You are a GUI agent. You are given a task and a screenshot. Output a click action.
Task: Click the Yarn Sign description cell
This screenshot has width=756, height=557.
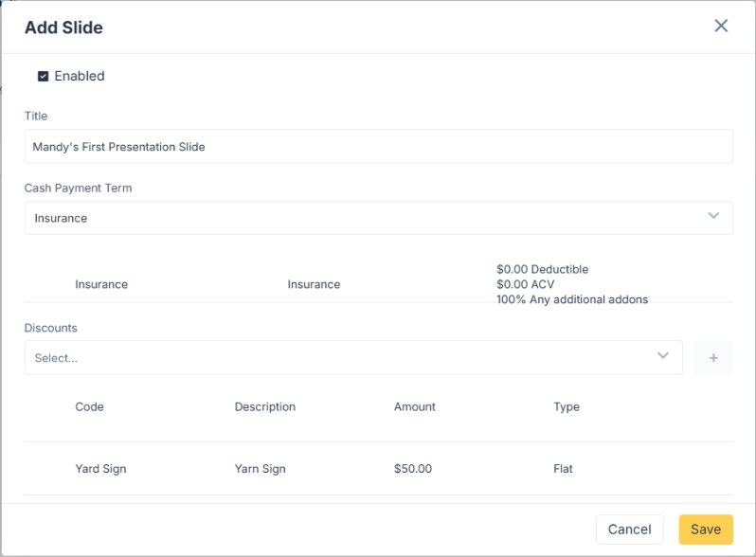coord(260,469)
